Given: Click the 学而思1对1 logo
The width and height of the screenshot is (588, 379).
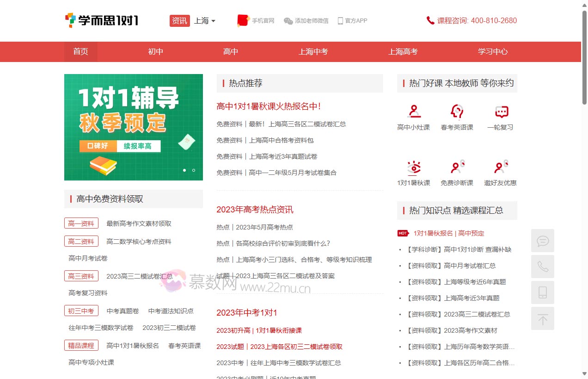Looking at the screenshot, I should [x=101, y=20].
